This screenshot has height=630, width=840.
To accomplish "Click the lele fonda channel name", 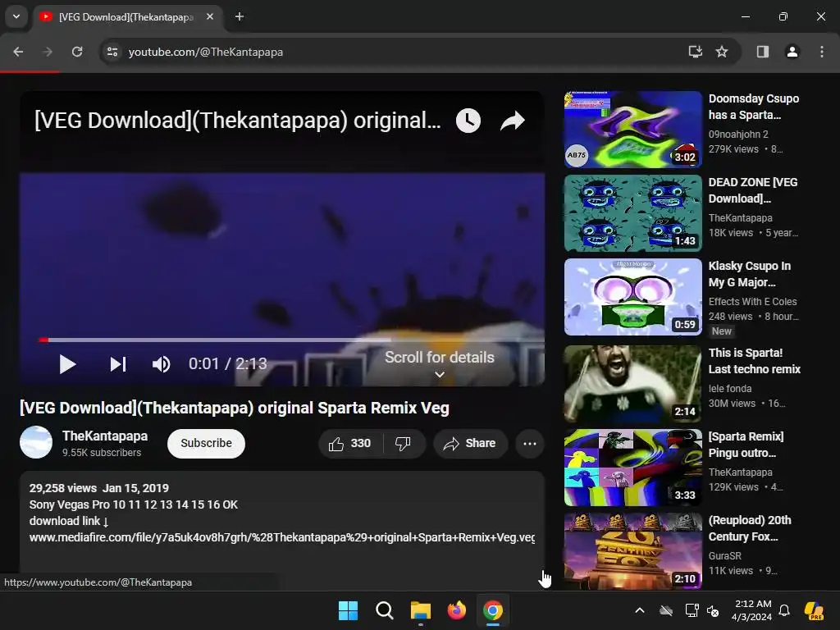I will 729,388.
